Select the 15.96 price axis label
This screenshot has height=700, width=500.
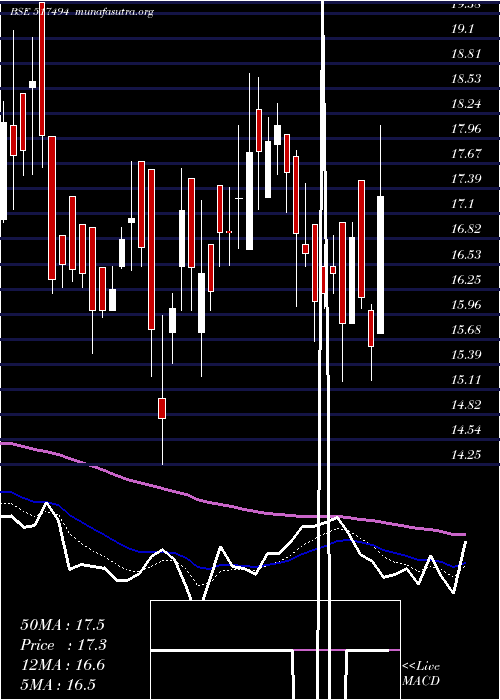[x=466, y=305]
